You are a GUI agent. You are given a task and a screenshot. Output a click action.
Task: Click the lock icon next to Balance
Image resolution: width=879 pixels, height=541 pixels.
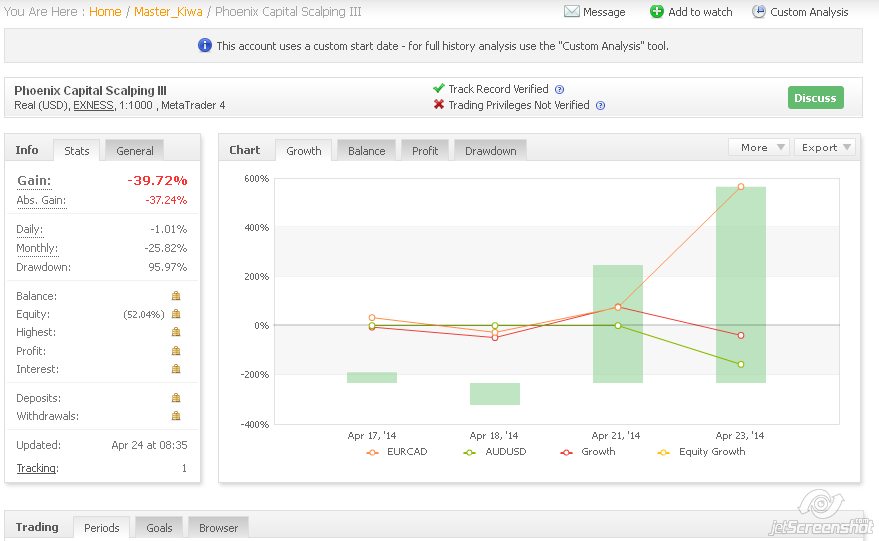pyautogui.click(x=176, y=296)
